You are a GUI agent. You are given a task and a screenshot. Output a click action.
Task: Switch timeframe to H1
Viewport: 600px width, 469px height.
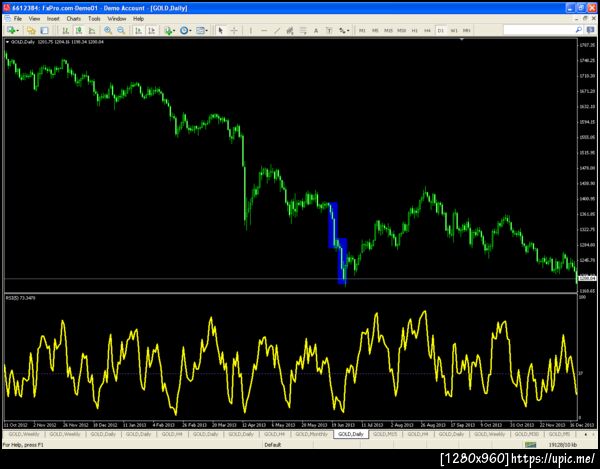(x=414, y=30)
